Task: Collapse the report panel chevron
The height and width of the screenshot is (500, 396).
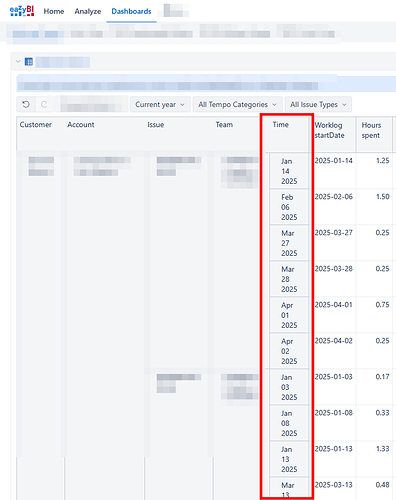Action: click(18, 62)
